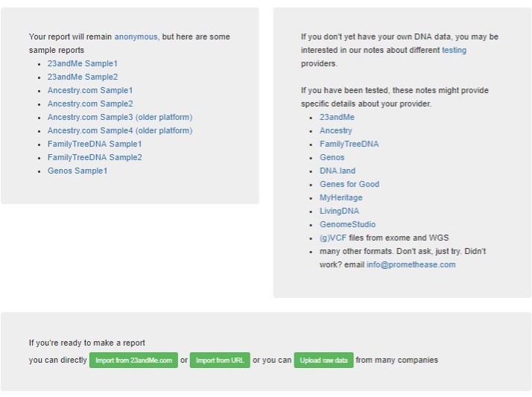Viewport: 532px width, 397px height.
Task: Open GenomeStudio provider notes
Action: click(347, 224)
